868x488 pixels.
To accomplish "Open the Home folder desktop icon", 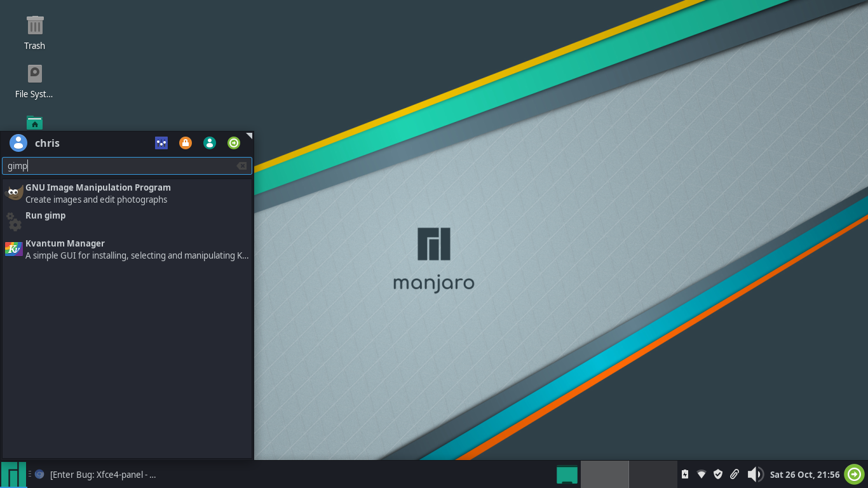I will pyautogui.click(x=35, y=123).
